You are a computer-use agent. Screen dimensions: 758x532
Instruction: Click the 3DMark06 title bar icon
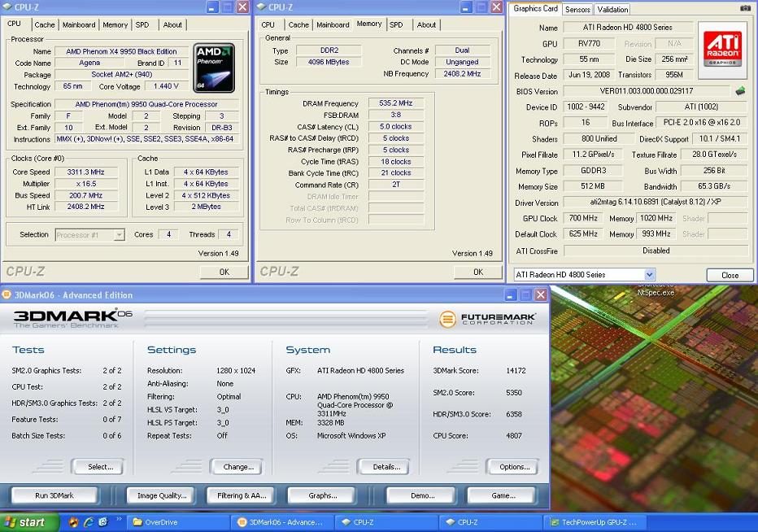coord(7,294)
